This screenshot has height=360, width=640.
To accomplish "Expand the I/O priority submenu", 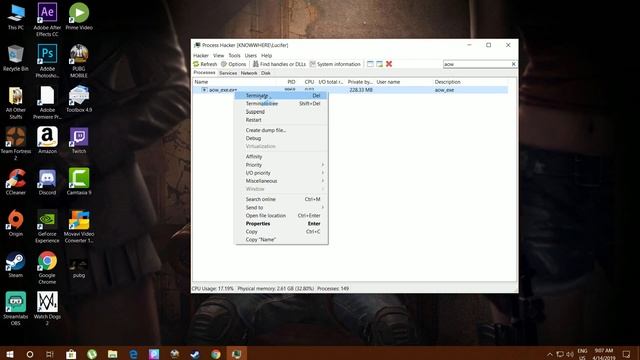I will pyautogui.click(x=281, y=173).
